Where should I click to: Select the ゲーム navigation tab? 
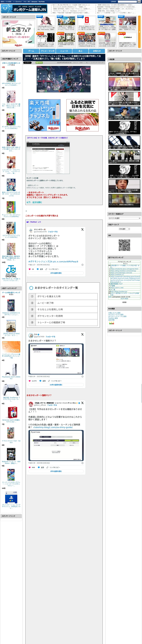[x=31, y=51]
